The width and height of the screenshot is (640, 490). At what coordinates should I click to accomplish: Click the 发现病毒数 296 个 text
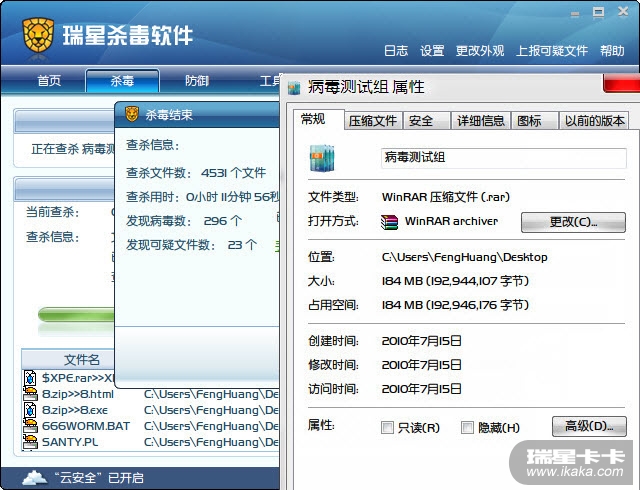[x=184, y=221]
